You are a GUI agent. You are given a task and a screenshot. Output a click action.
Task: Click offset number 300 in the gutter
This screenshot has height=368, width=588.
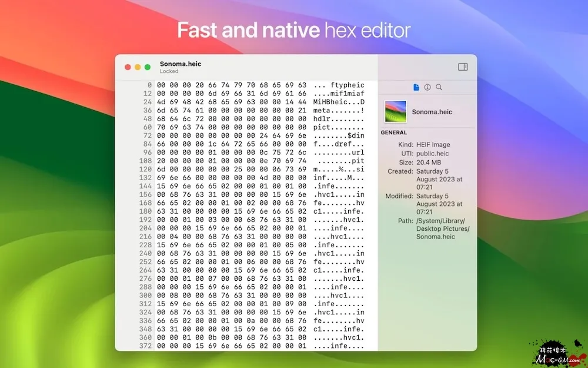pos(145,296)
